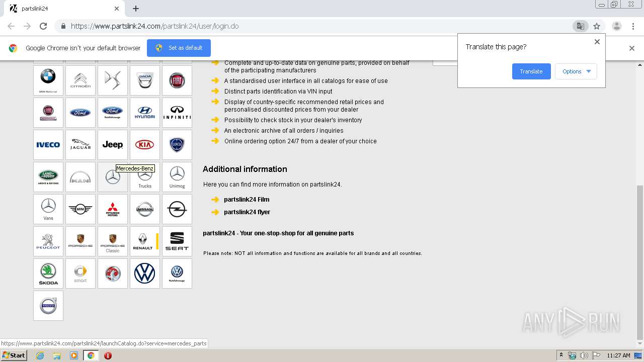The image size is (644, 362).
Task: Choose the Renault brand tile
Action: tap(145, 241)
